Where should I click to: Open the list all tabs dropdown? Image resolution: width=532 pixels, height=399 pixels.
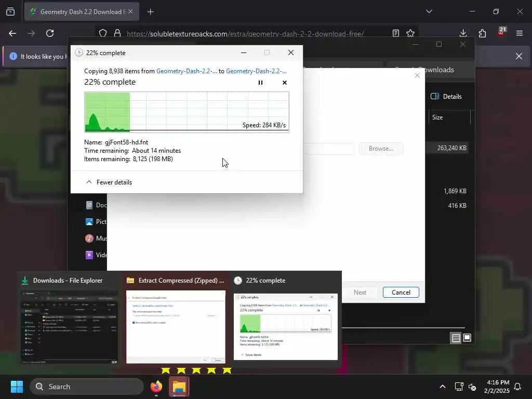tap(429, 11)
